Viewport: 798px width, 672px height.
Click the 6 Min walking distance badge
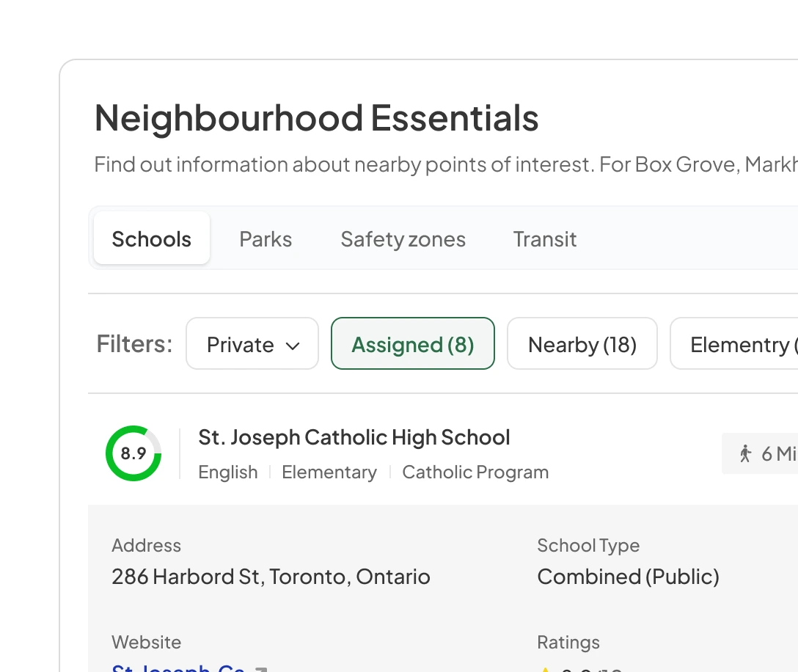coord(763,453)
